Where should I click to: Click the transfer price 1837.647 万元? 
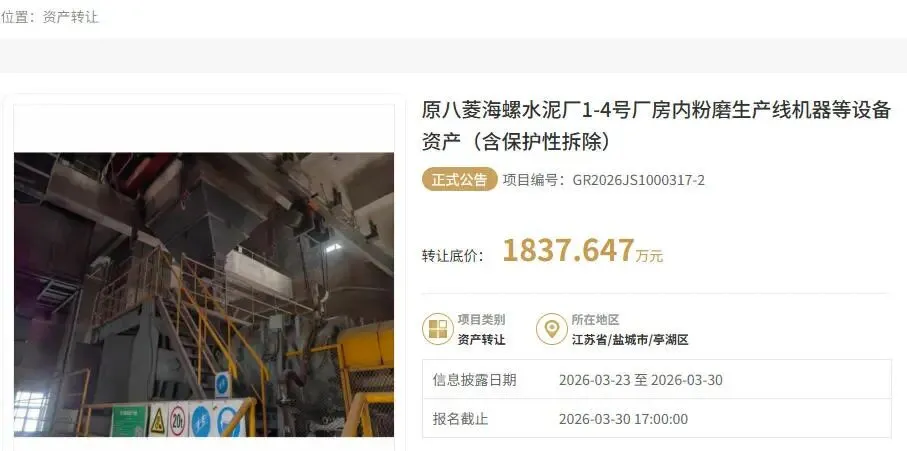pos(582,251)
